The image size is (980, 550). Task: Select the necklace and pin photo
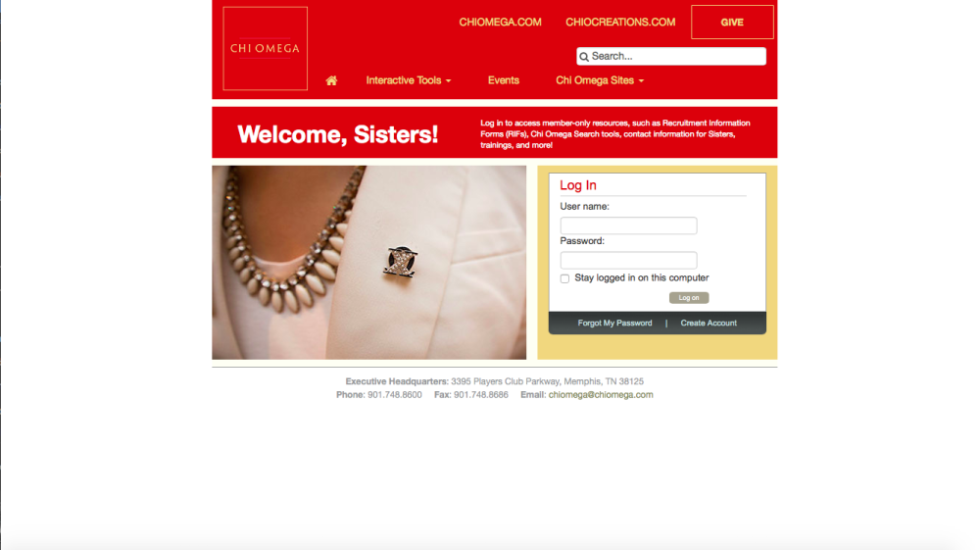click(368, 263)
